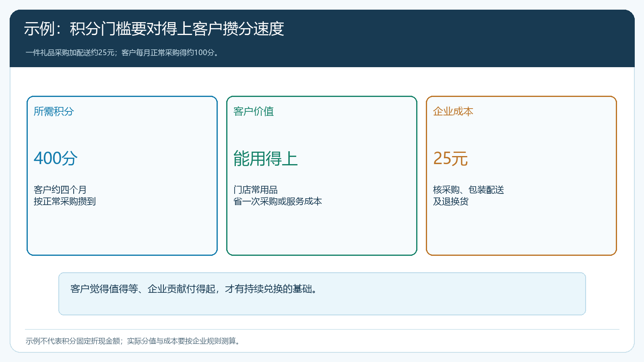Image resolution: width=644 pixels, height=362 pixels.
Task: Click the line 按正常采购攒到
Action: tap(65, 202)
